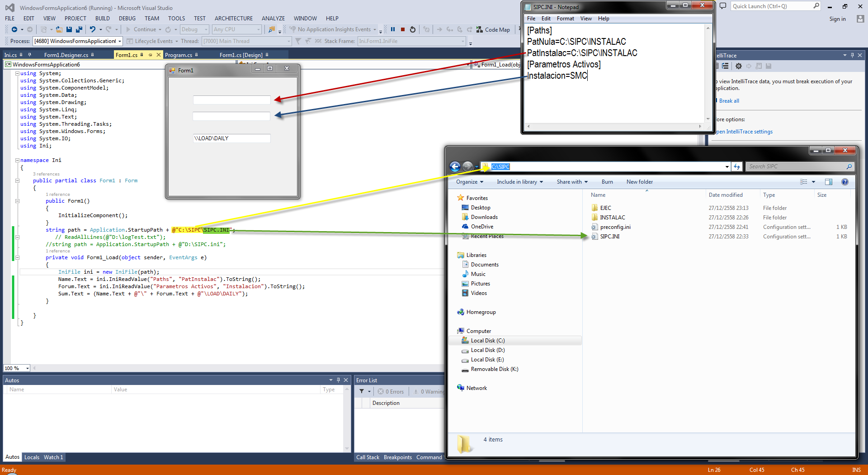868x475 pixels.
Task: Click the Explorer back arrow button
Action: (x=455, y=166)
